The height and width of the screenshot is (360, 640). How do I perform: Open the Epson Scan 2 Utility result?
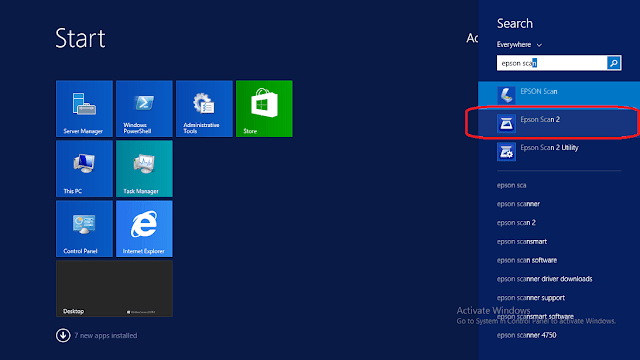559,151
